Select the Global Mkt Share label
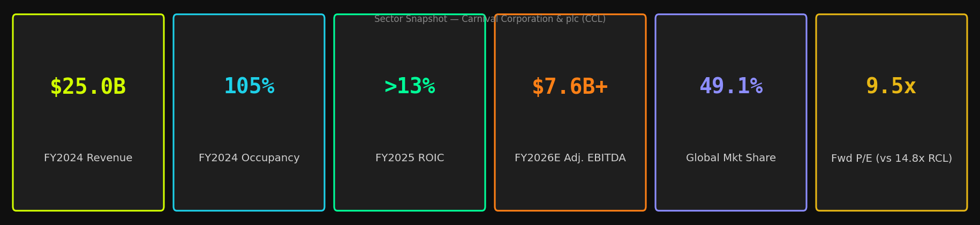The width and height of the screenshot is (980, 225). coord(731,158)
